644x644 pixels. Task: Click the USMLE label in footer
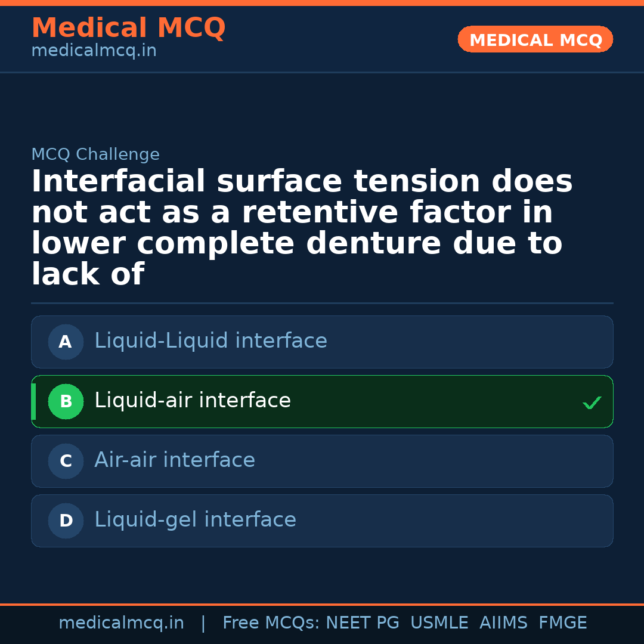[439, 623]
